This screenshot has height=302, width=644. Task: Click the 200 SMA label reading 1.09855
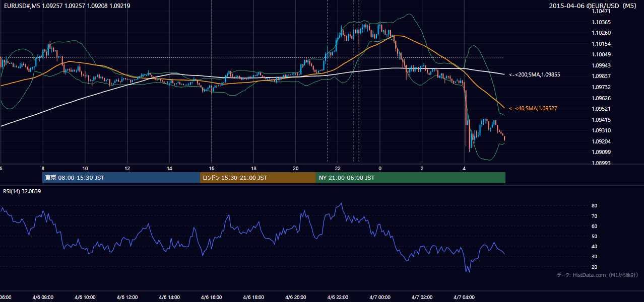coord(535,74)
